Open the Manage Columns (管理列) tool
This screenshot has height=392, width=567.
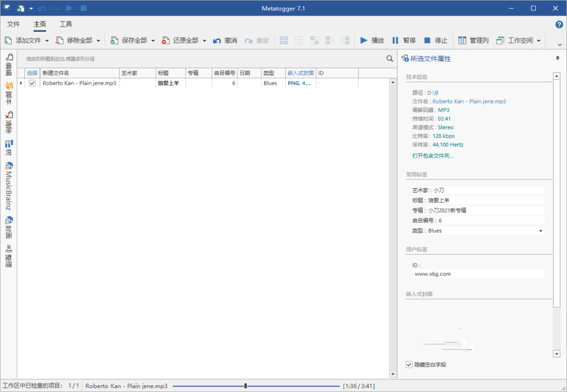[x=462, y=40]
